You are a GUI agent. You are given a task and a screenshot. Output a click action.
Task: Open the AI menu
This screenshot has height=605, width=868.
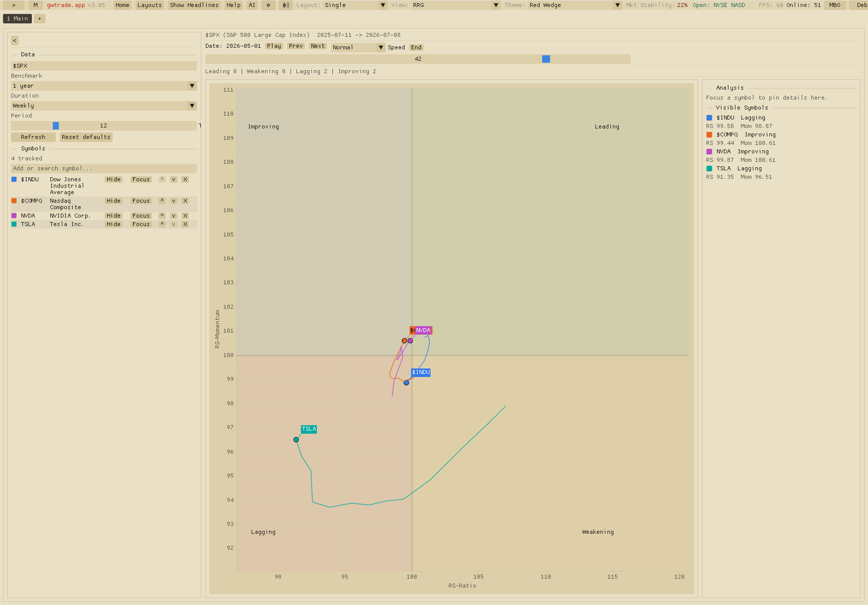[252, 5]
